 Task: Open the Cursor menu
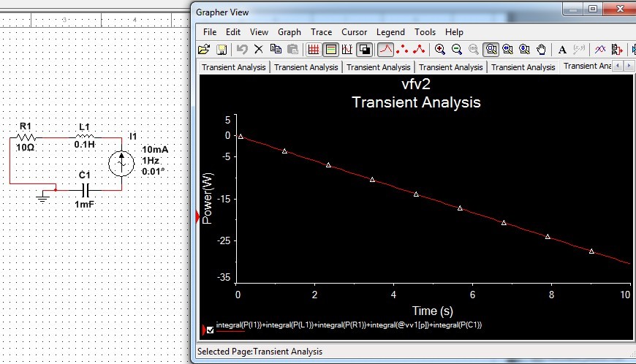354,32
